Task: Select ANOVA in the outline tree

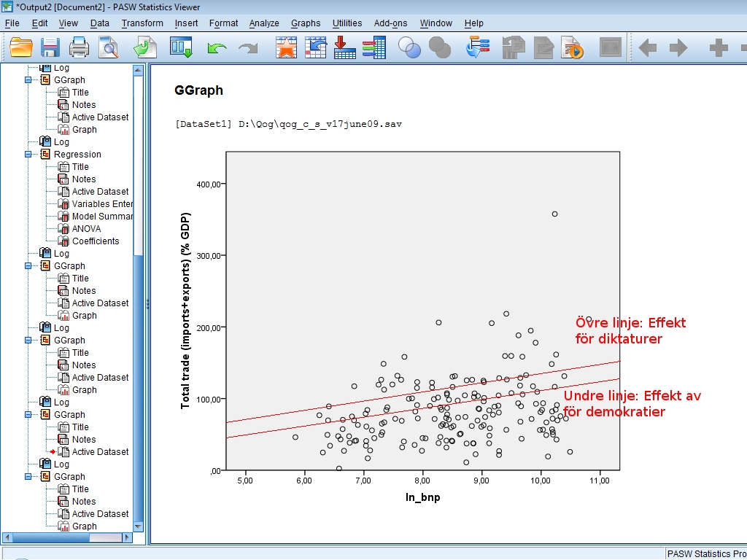Action: 86,229
